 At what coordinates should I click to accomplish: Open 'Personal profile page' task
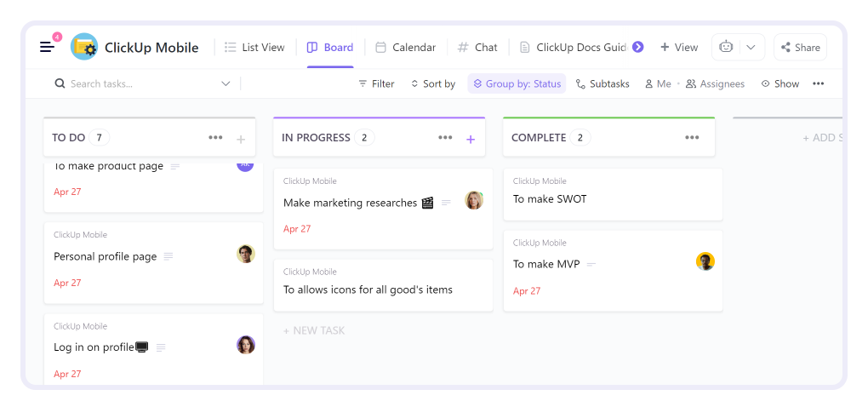106,256
